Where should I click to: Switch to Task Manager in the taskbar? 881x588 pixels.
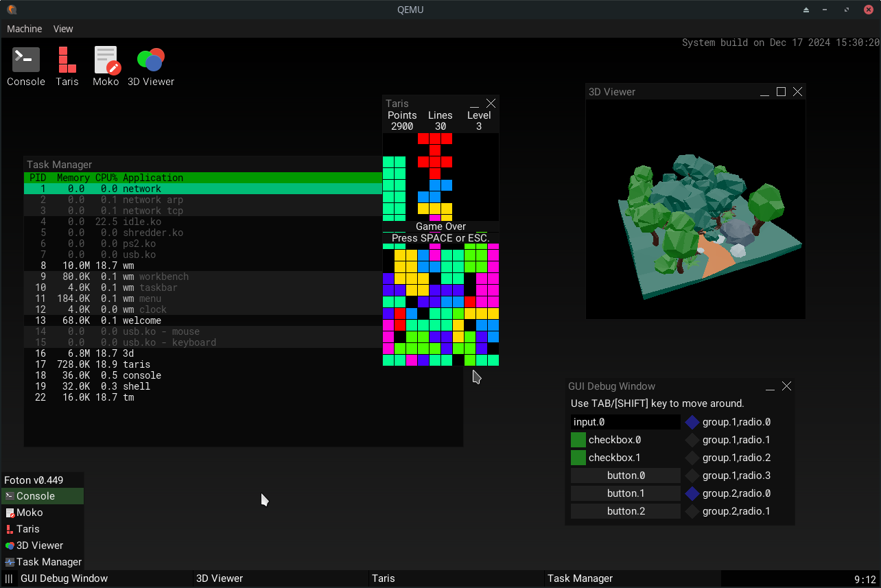pyautogui.click(x=633, y=579)
